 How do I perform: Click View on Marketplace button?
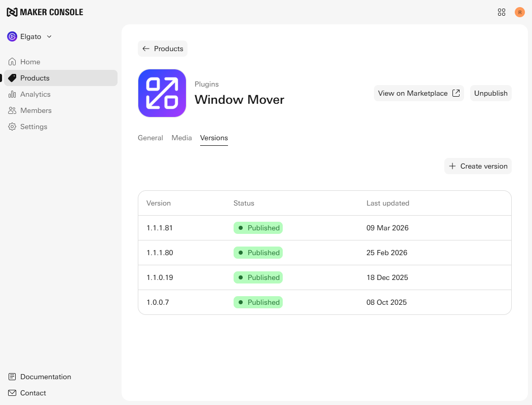(x=419, y=93)
